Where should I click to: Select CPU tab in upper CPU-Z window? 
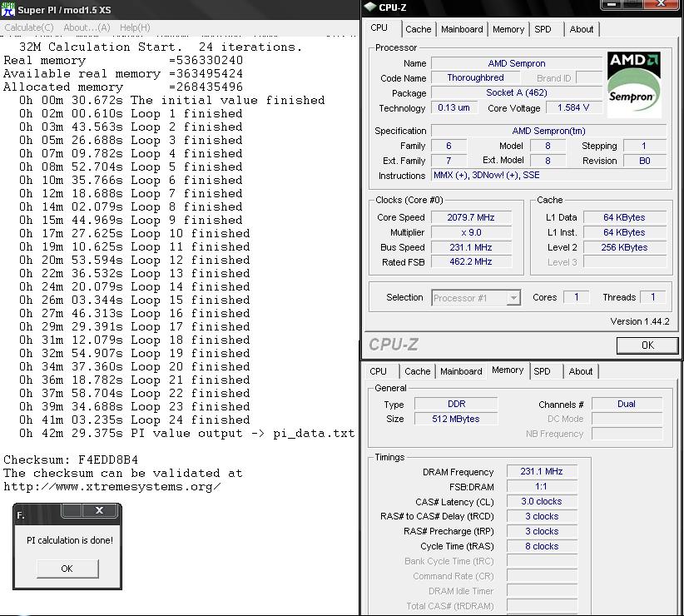[x=379, y=28]
